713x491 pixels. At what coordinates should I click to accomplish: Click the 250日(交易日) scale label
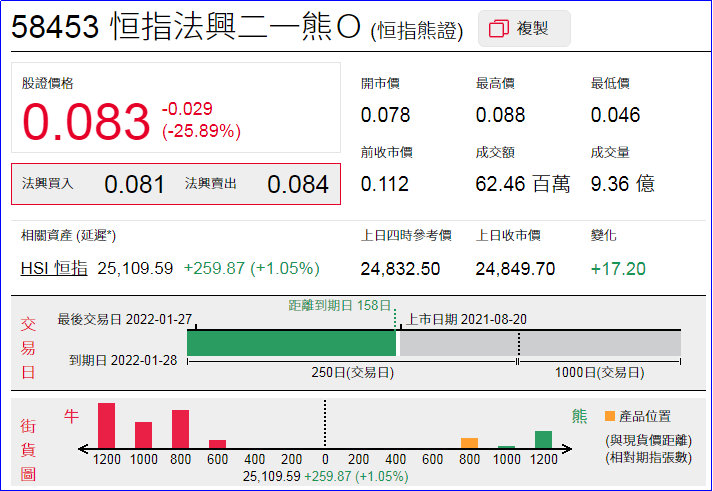point(352,372)
